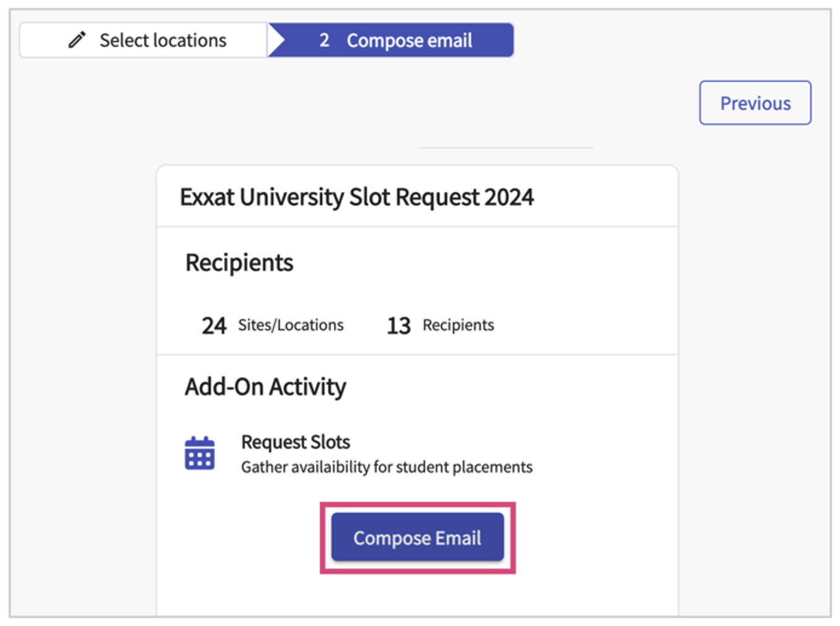
Task: Click the Request Slots activity title
Action: coord(295,442)
